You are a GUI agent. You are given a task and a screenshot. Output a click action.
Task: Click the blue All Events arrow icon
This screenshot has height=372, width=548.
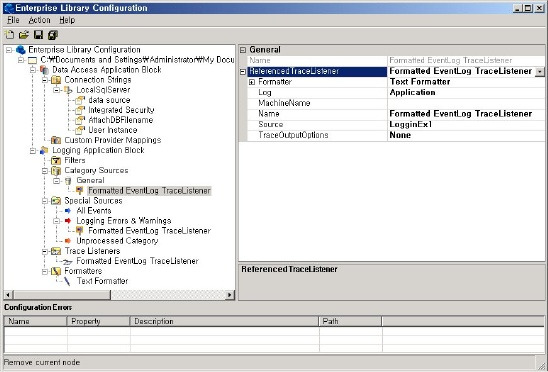(x=68, y=211)
